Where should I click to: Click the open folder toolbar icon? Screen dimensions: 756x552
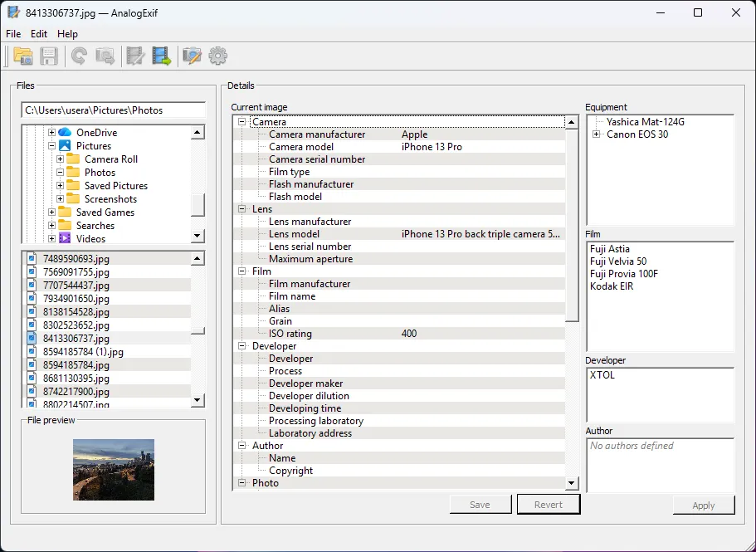tap(23, 56)
